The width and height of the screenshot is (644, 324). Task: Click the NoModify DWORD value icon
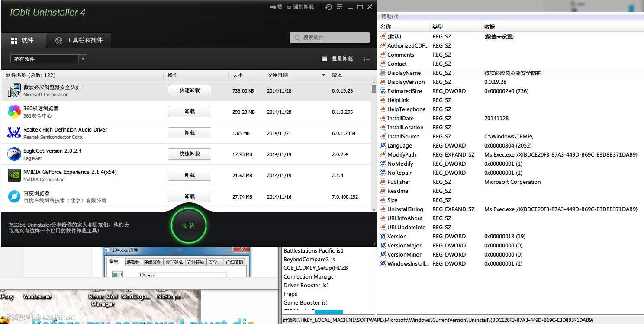tap(383, 164)
